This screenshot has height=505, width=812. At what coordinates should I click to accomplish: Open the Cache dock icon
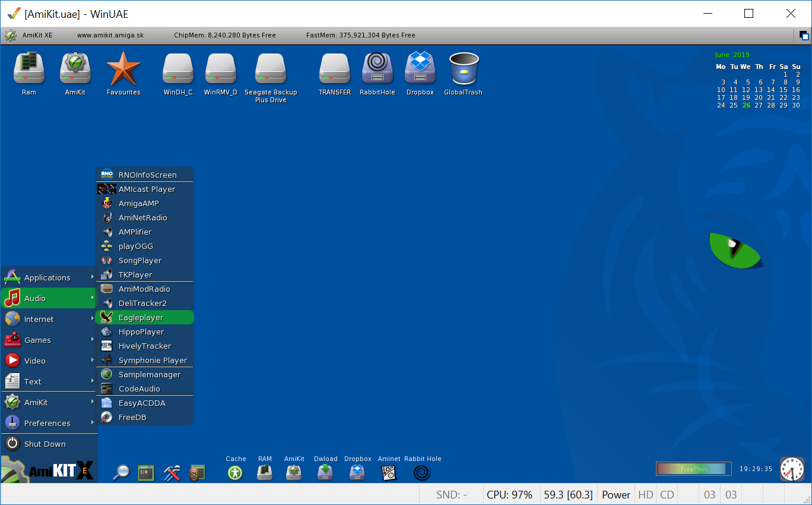[236, 472]
